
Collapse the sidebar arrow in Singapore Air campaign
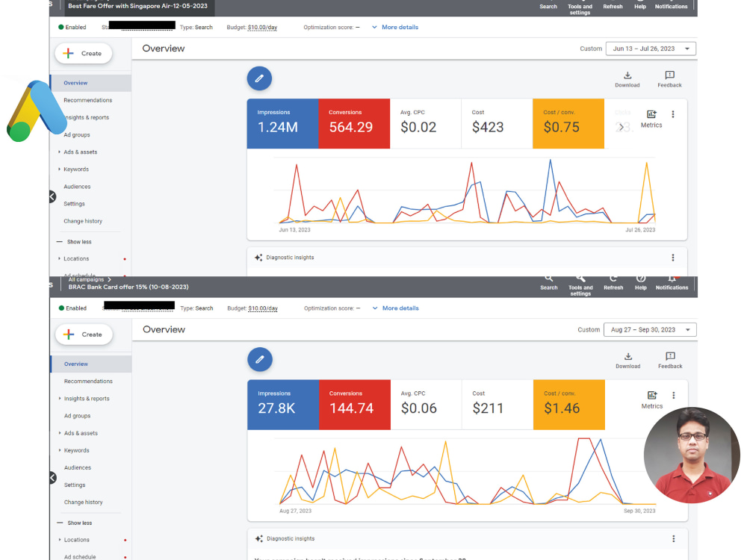[52, 196]
